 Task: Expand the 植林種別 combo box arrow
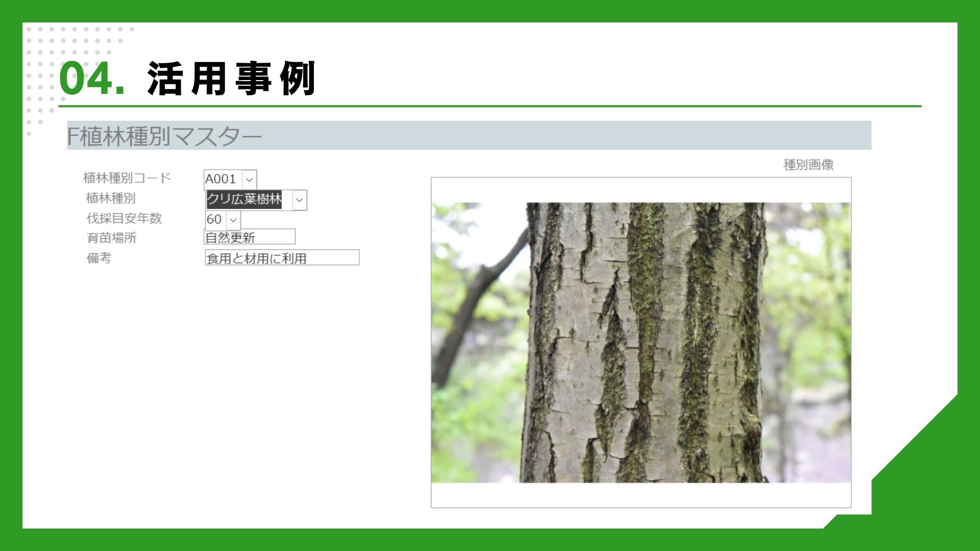click(300, 200)
